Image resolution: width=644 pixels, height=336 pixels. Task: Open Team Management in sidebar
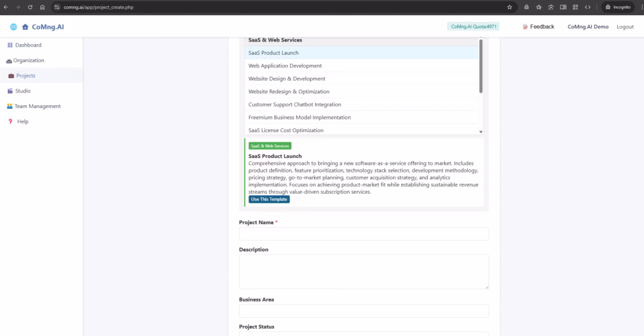(34, 106)
